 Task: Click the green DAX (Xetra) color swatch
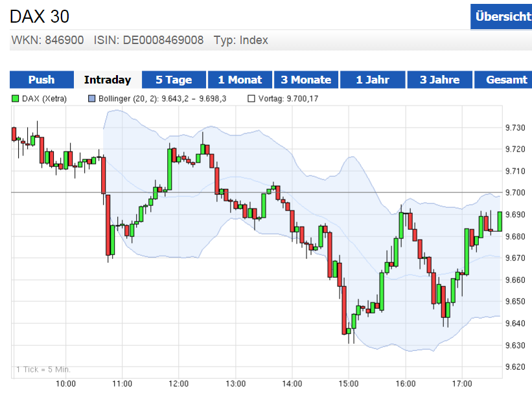click(16, 99)
